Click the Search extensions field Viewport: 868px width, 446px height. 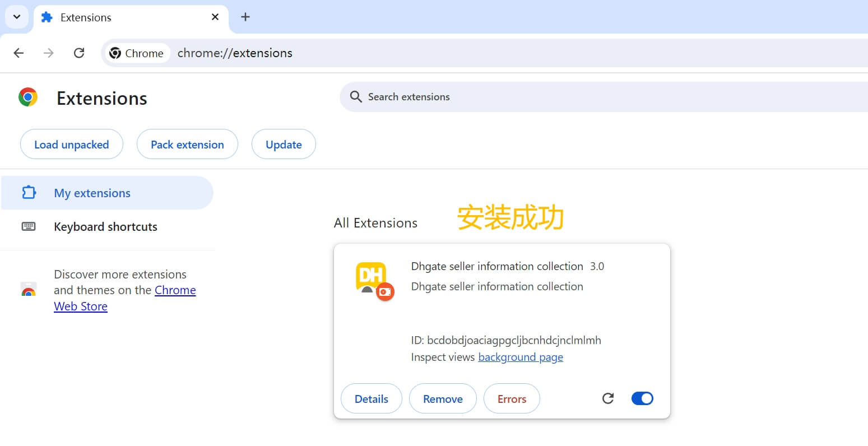(x=604, y=97)
